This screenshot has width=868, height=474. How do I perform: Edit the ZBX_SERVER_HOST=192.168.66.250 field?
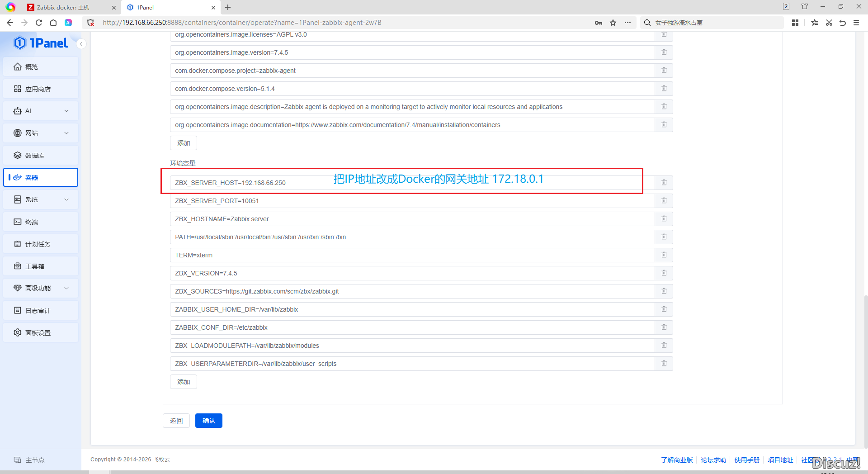click(x=412, y=183)
